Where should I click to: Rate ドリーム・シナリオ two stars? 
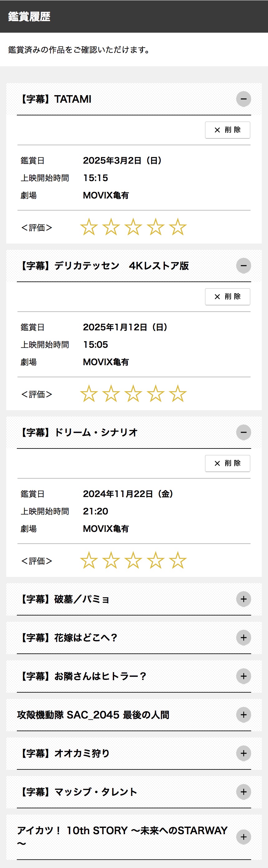(111, 560)
